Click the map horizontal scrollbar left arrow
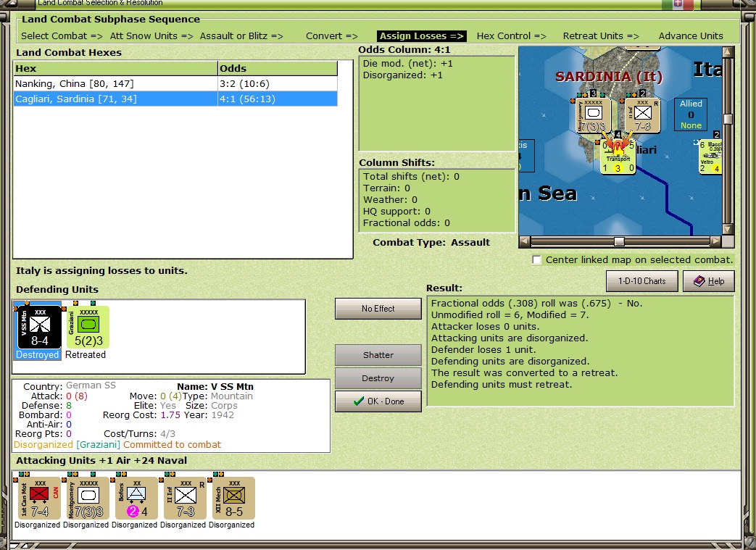Screen dimensions: 756x550 pyautogui.click(x=525, y=241)
